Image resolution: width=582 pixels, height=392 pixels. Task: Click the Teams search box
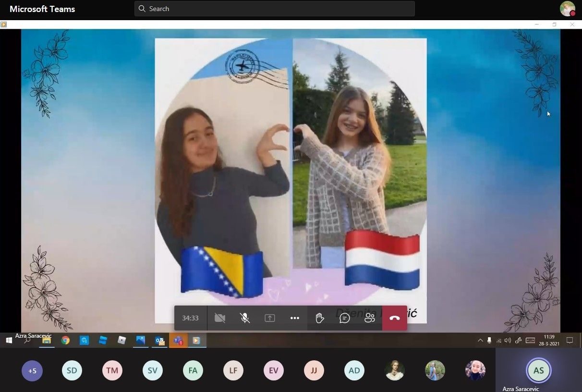275,9
